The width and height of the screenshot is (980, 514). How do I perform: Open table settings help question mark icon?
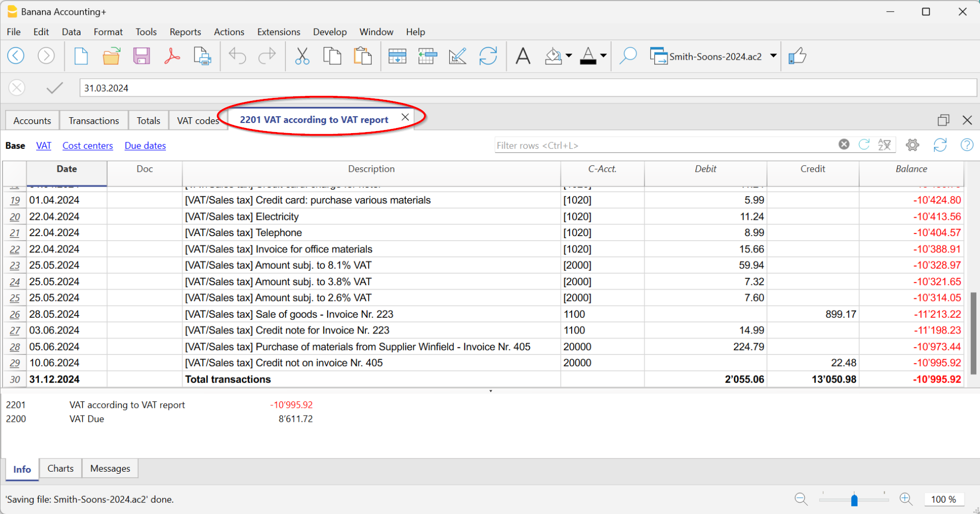967,145
